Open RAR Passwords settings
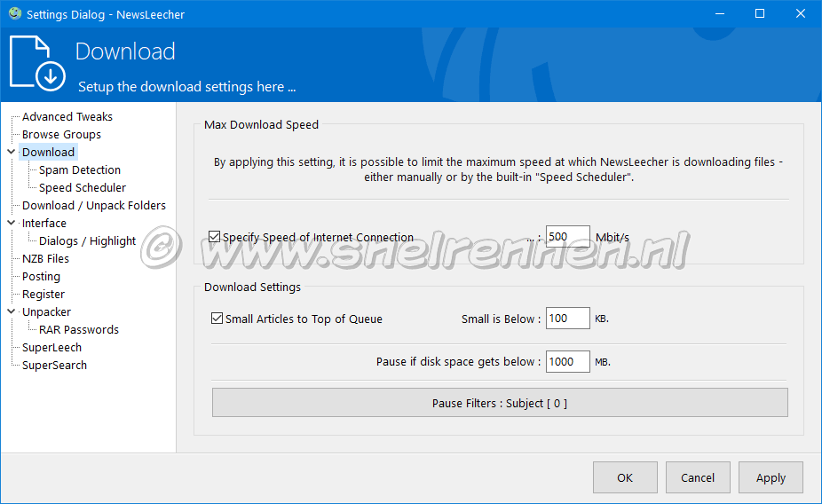 point(79,329)
